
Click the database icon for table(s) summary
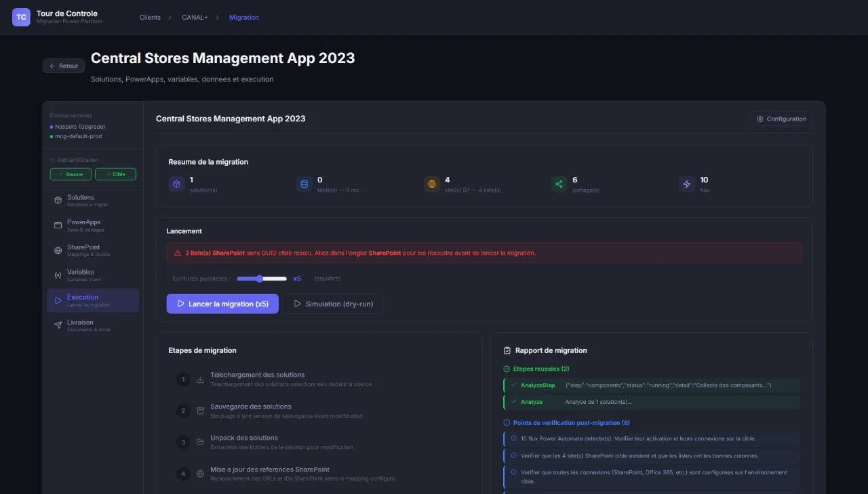304,184
